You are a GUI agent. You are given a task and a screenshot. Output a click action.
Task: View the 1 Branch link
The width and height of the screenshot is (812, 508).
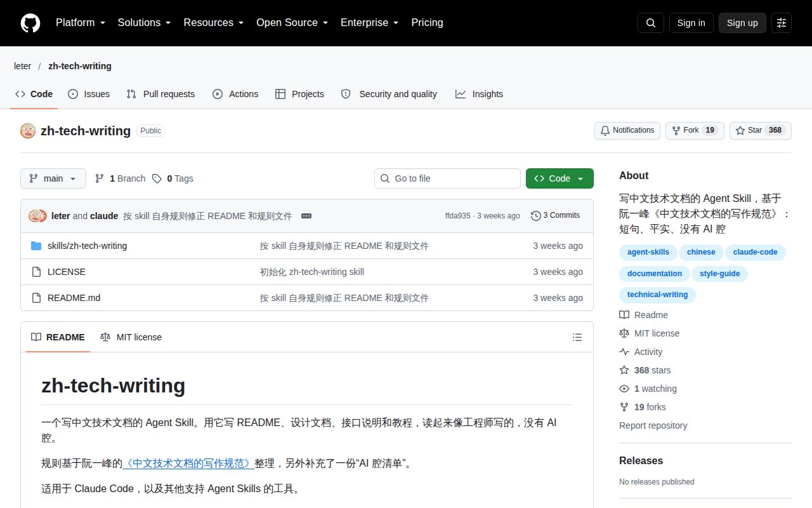[x=120, y=178]
